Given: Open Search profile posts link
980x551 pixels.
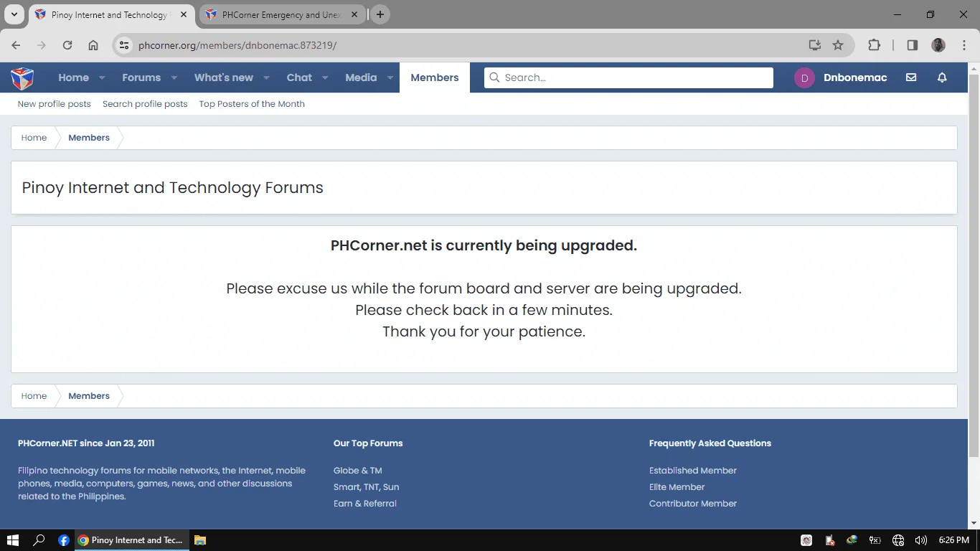Looking at the screenshot, I should [x=145, y=104].
